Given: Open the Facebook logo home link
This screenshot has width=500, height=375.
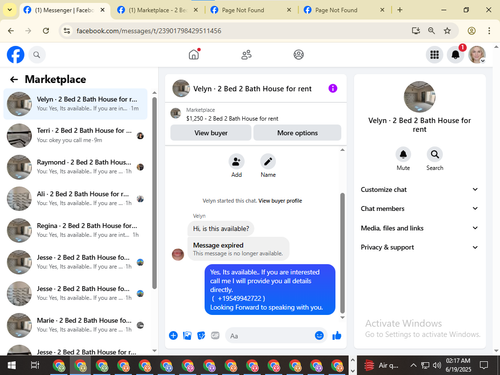Looking at the screenshot, I should (x=15, y=55).
